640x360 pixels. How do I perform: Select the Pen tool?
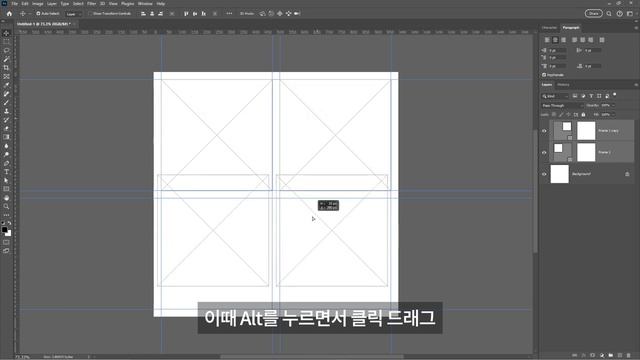click(x=6, y=163)
